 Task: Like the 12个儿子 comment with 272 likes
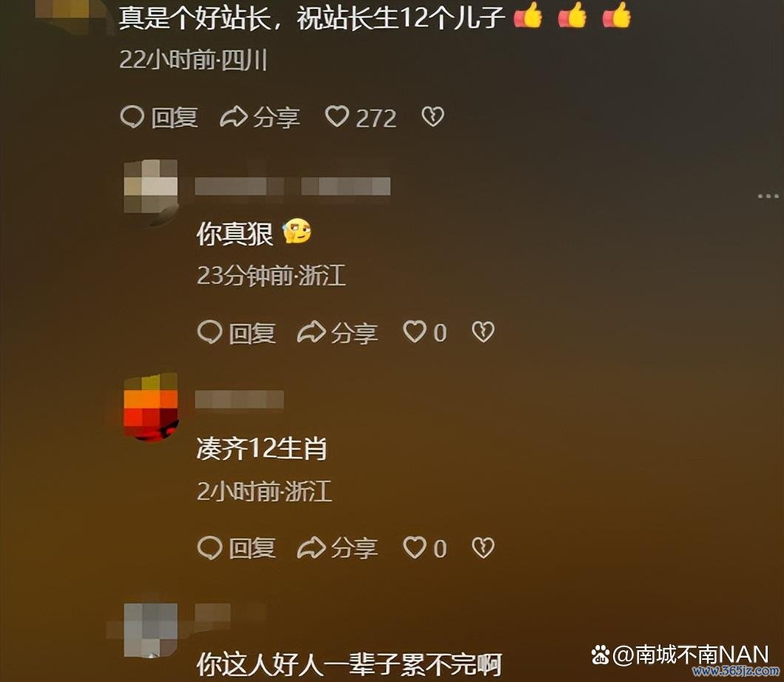coord(360,118)
